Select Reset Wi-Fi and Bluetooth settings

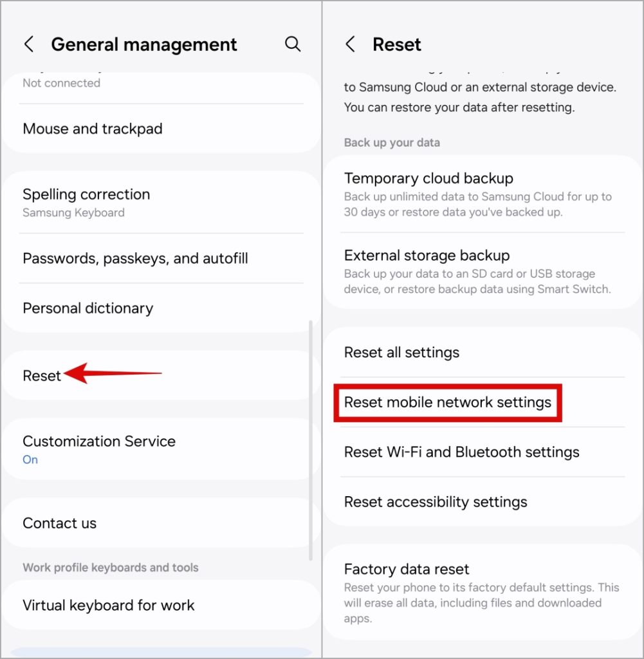(461, 452)
